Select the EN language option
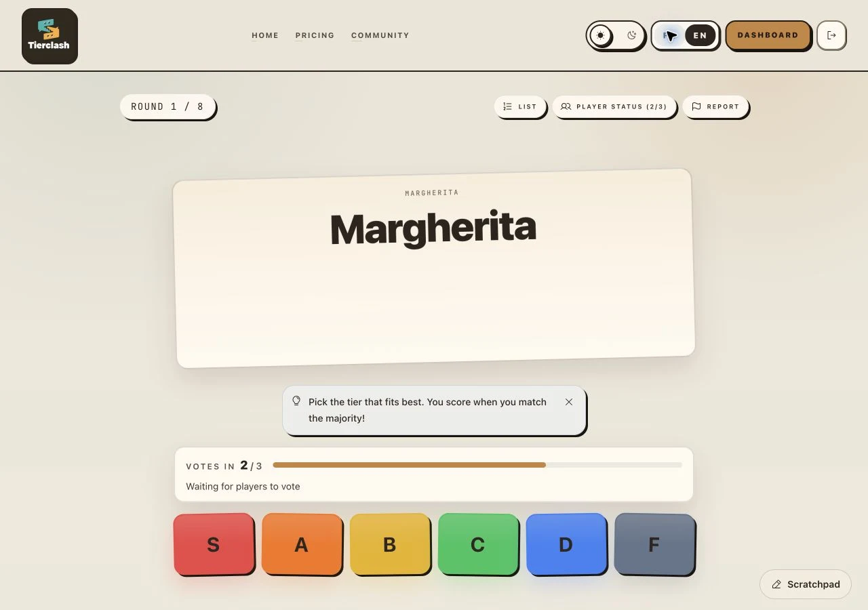This screenshot has width=868, height=610. [x=700, y=35]
